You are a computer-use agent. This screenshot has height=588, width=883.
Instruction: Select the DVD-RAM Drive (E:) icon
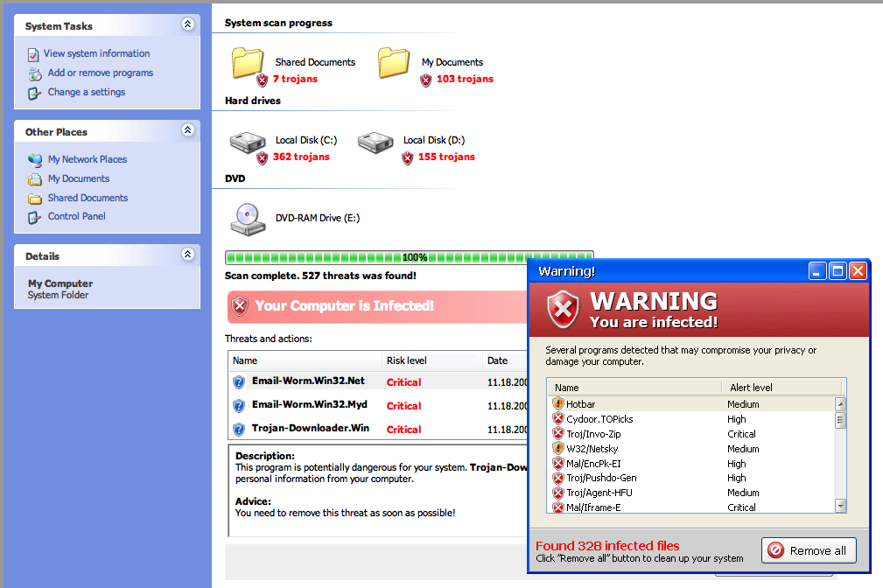(247, 219)
